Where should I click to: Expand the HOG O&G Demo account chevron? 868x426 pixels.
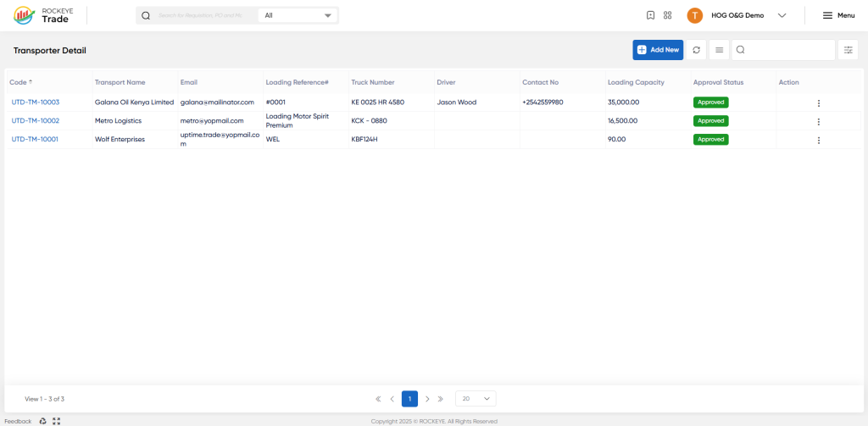point(782,15)
